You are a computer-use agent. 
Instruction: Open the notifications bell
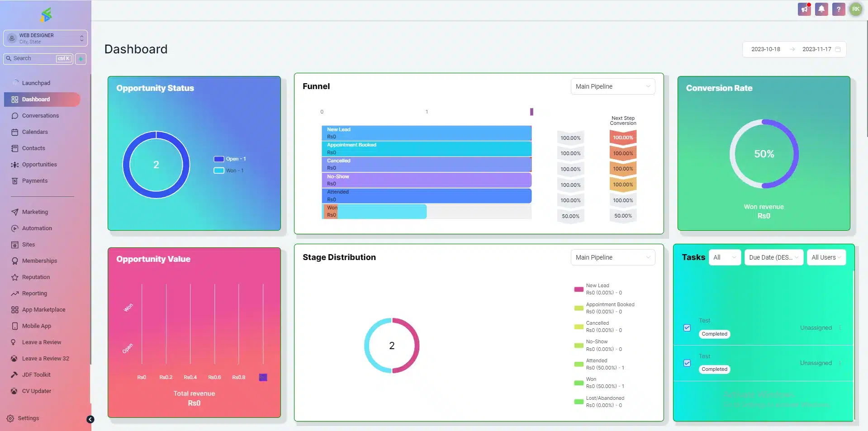coord(821,9)
